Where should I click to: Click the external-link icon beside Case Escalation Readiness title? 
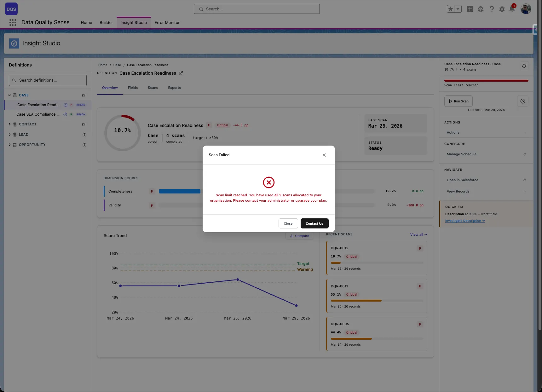pos(181,73)
